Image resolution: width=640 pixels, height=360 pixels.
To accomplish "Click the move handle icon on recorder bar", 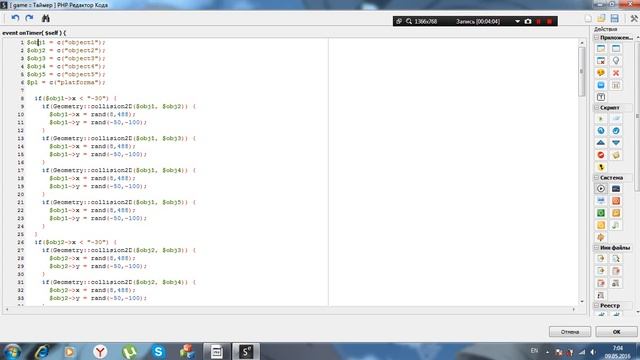I will (x=399, y=21).
